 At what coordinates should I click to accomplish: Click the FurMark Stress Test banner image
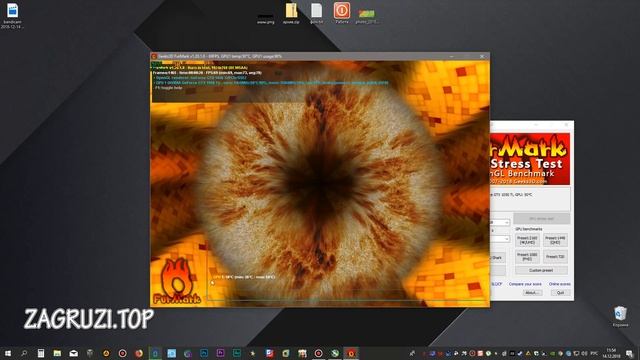tap(530, 159)
